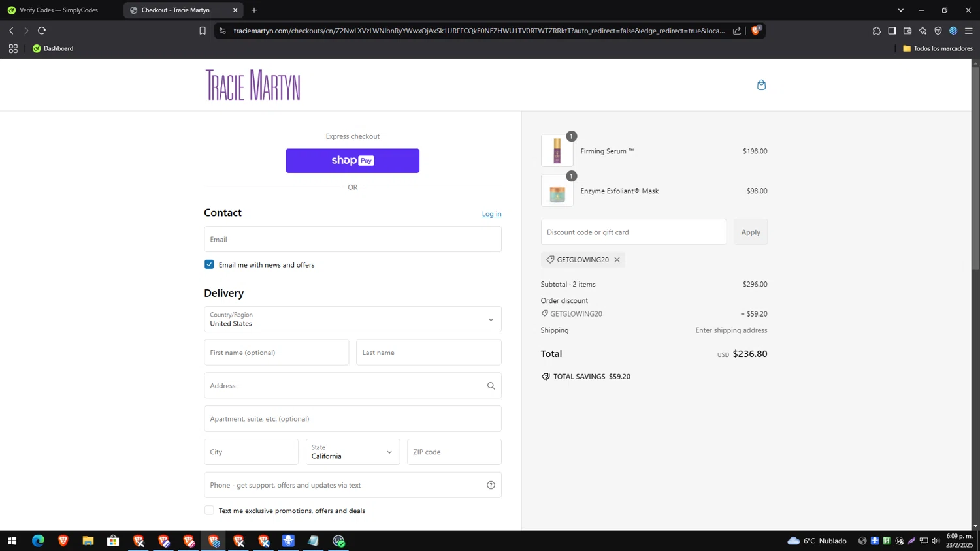
Task: Remove the GETGLOWING20 discount code tag
Action: coord(617,260)
